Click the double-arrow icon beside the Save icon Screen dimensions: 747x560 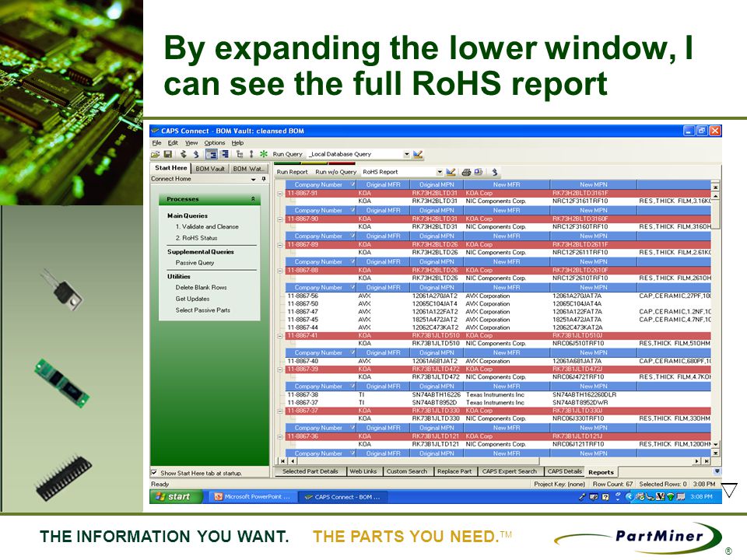click(184, 154)
